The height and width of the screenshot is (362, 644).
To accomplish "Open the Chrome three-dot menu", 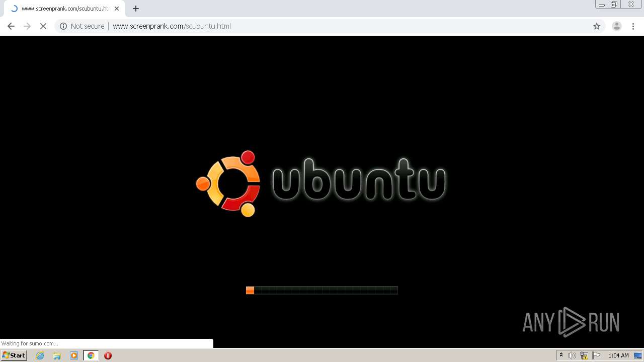I will tap(633, 26).
